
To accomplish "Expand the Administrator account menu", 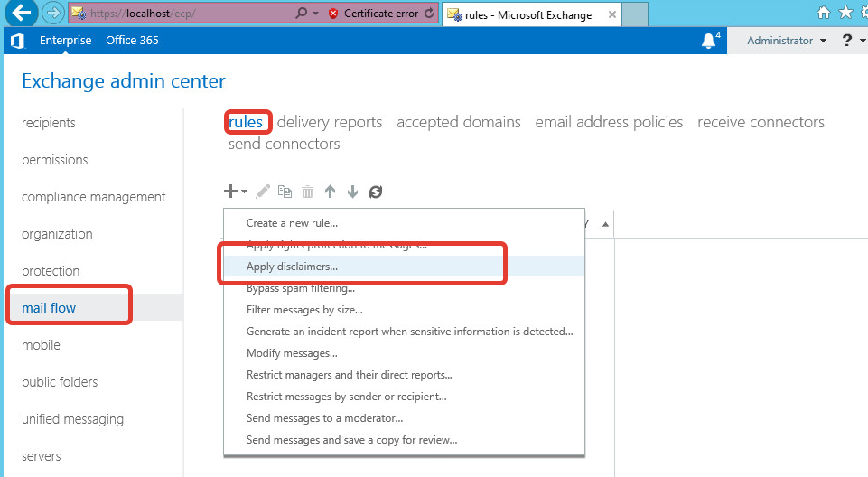I will (786, 41).
